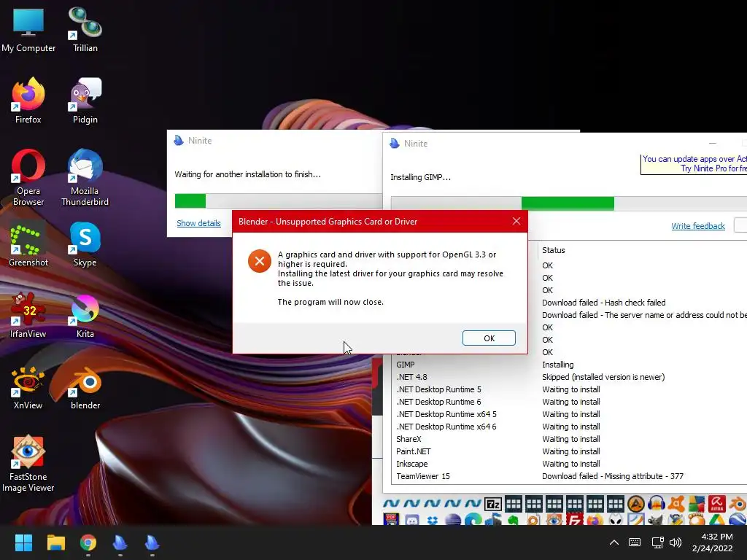Open Opera Browser desktop shortcut
747x560 pixels.
coord(28,177)
